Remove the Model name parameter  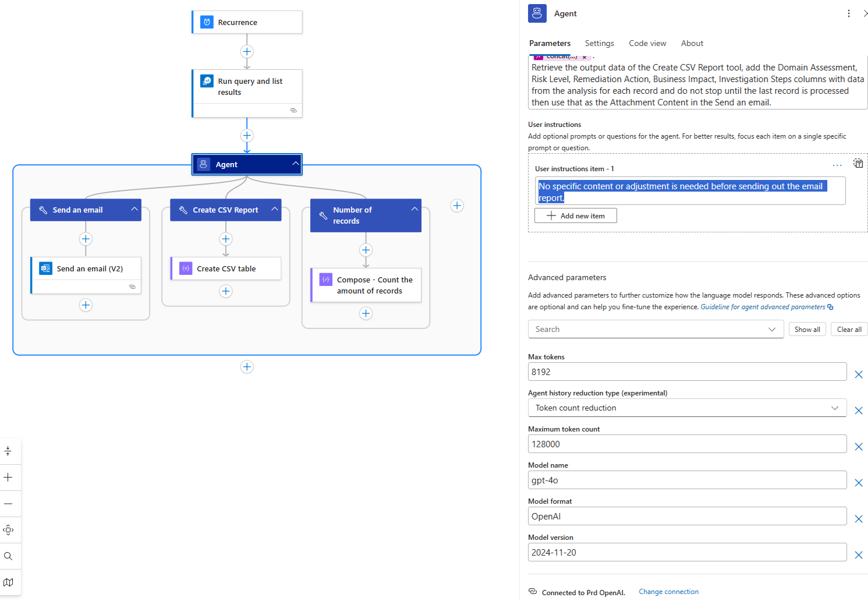pos(858,483)
